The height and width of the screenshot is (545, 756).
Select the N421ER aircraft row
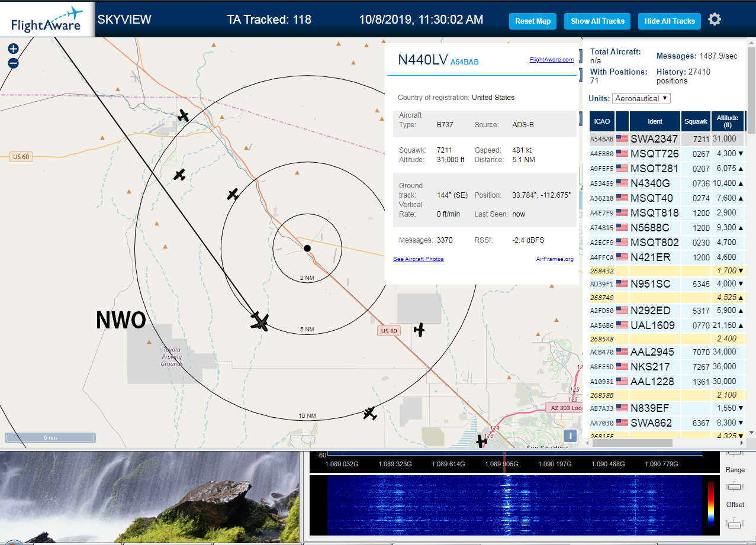[667, 257]
